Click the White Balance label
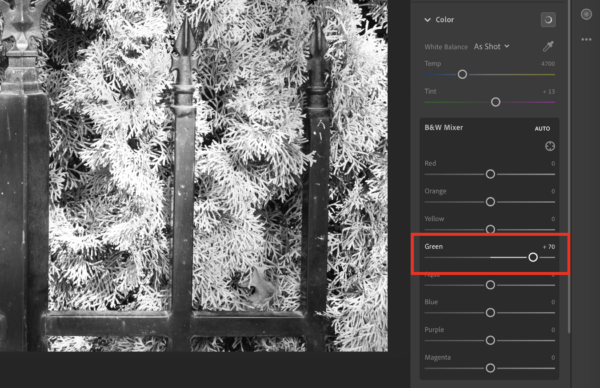Viewport: 600px width, 388px height. pos(446,47)
